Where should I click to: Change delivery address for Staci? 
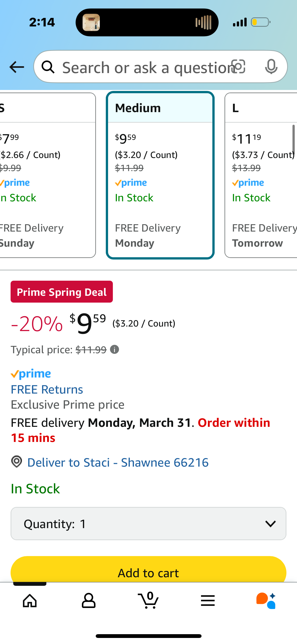click(x=118, y=463)
